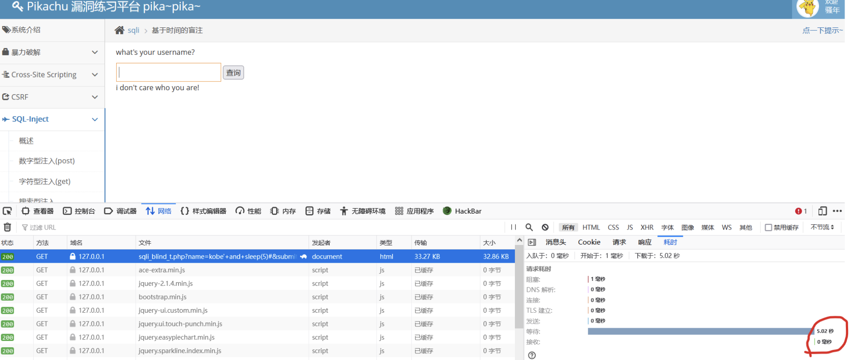The height and width of the screenshot is (360, 868).
Task: Filter requests by XHR
Action: tap(647, 227)
